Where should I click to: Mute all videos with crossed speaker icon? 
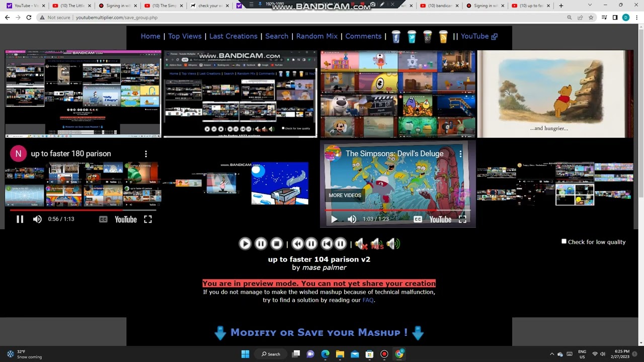tap(360, 244)
